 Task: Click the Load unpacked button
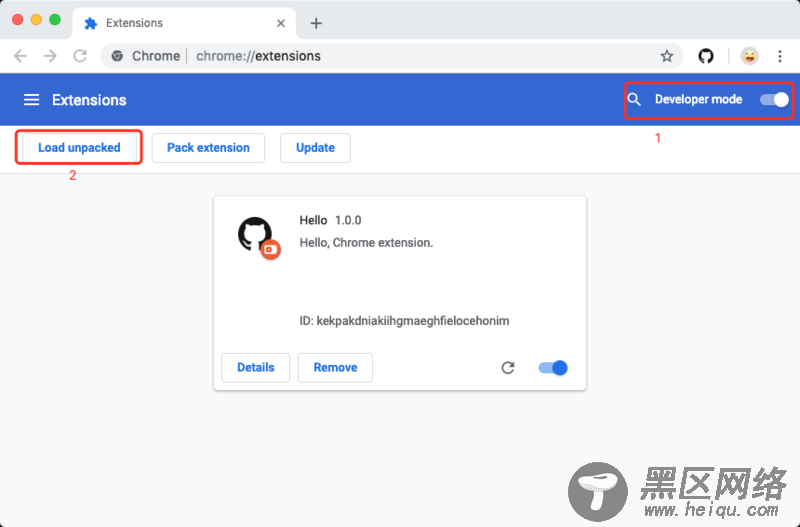tap(79, 148)
